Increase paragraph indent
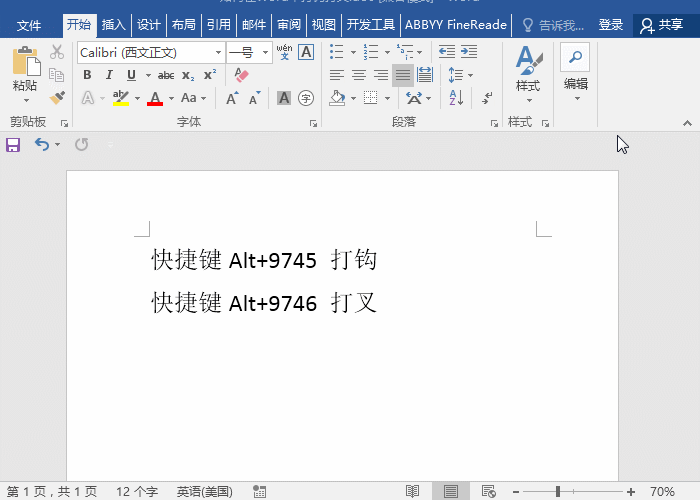Screen dimensions: 700x500 pos(469,52)
